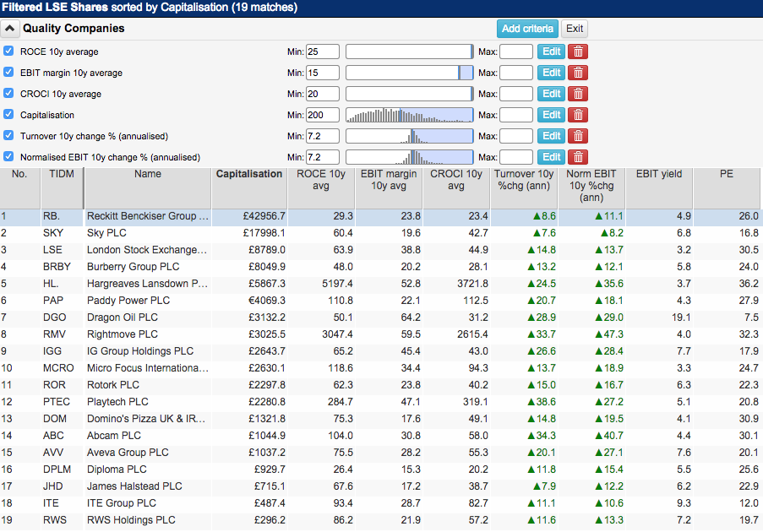Image resolution: width=763 pixels, height=532 pixels.
Task: Sort by the Capitalisation column header
Action: 249,187
